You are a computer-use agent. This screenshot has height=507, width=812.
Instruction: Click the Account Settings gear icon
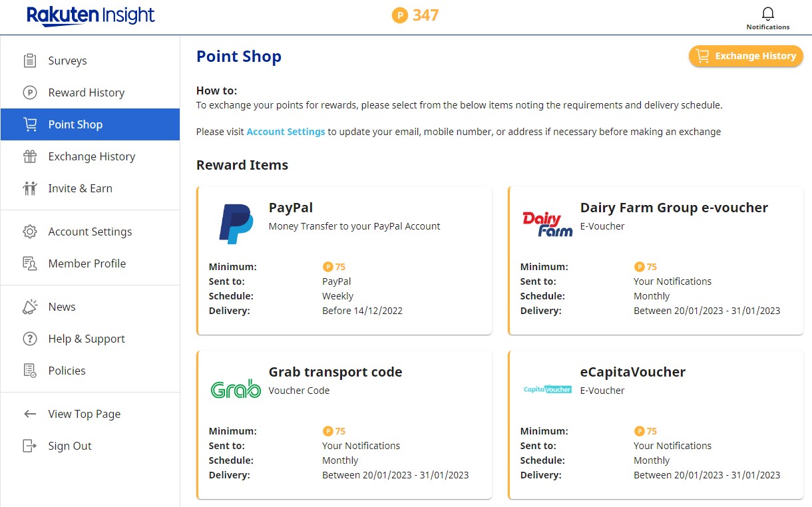click(x=30, y=232)
